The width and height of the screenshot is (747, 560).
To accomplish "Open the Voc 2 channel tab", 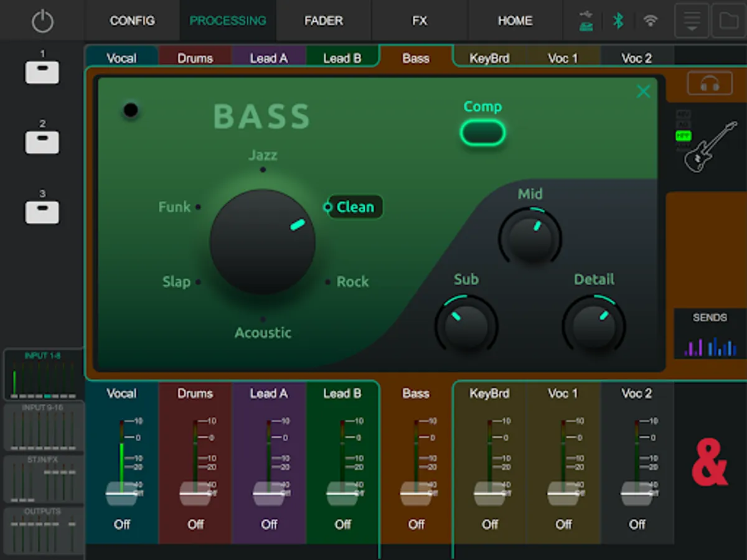I will tap(636, 58).
